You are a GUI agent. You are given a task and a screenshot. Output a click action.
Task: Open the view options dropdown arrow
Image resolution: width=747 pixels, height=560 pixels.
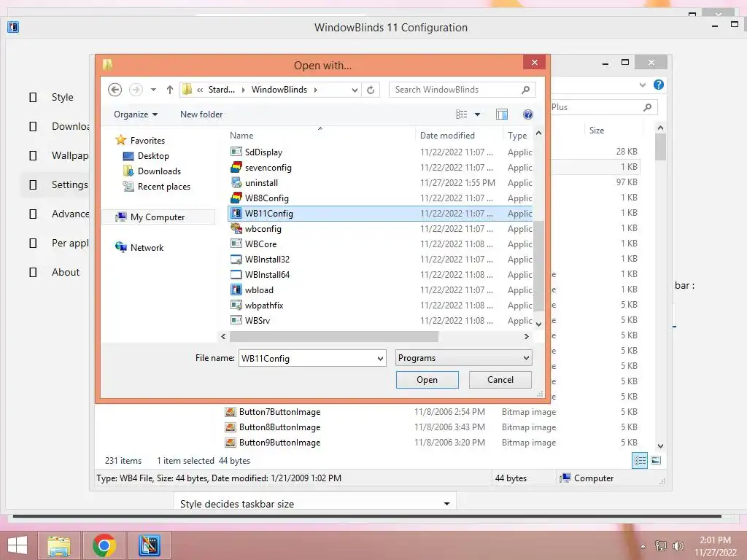click(x=477, y=114)
